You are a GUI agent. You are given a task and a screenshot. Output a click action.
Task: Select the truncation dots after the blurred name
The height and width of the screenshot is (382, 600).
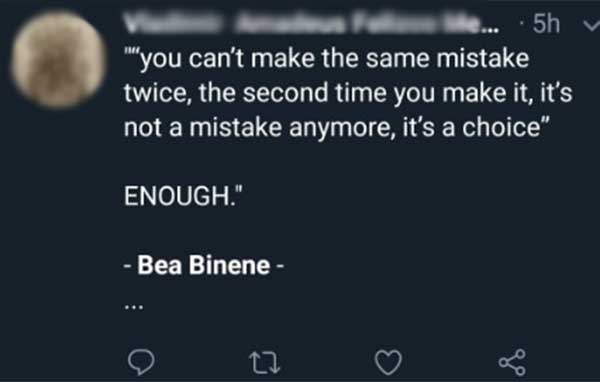point(491,29)
